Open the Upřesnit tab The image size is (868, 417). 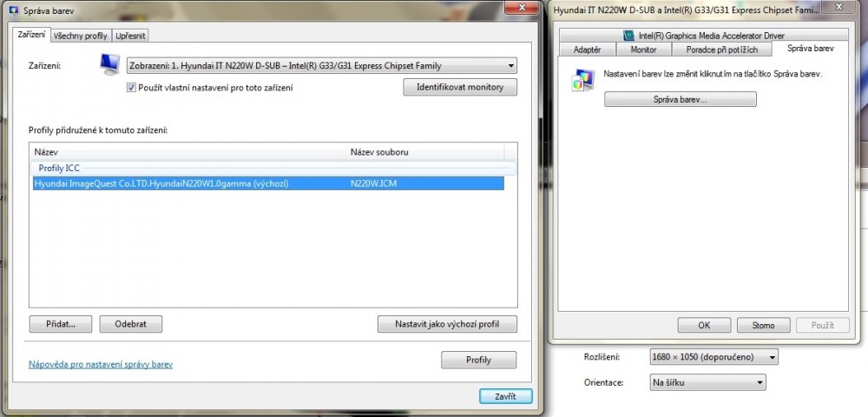click(x=130, y=36)
